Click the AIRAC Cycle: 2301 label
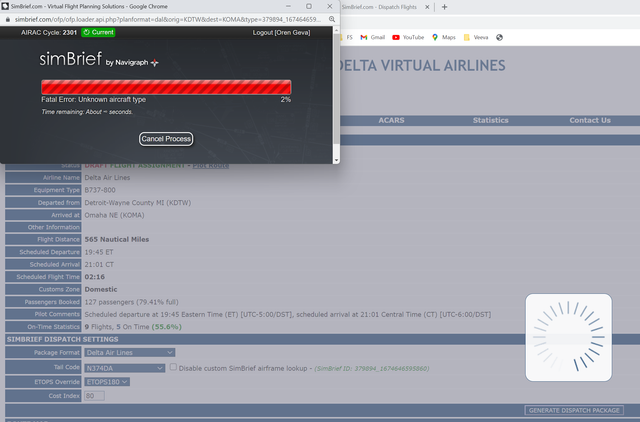The height and width of the screenshot is (422, 640). pos(49,33)
